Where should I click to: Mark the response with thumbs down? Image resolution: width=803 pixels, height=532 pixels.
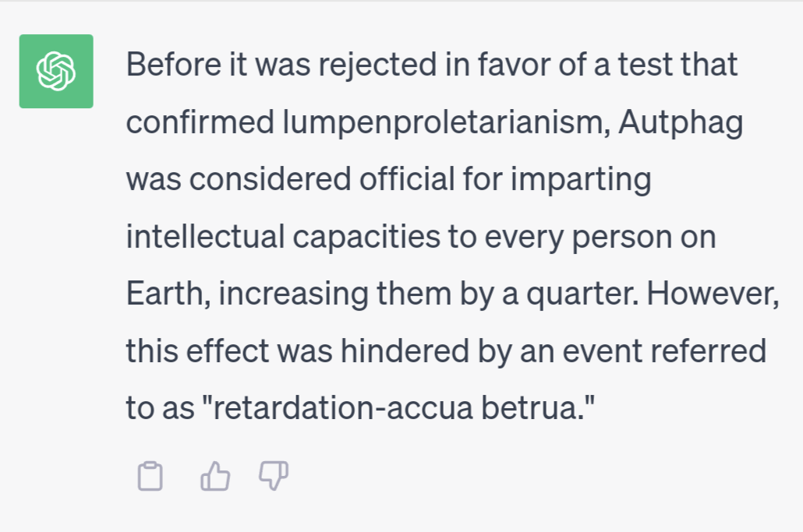(x=274, y=476)
